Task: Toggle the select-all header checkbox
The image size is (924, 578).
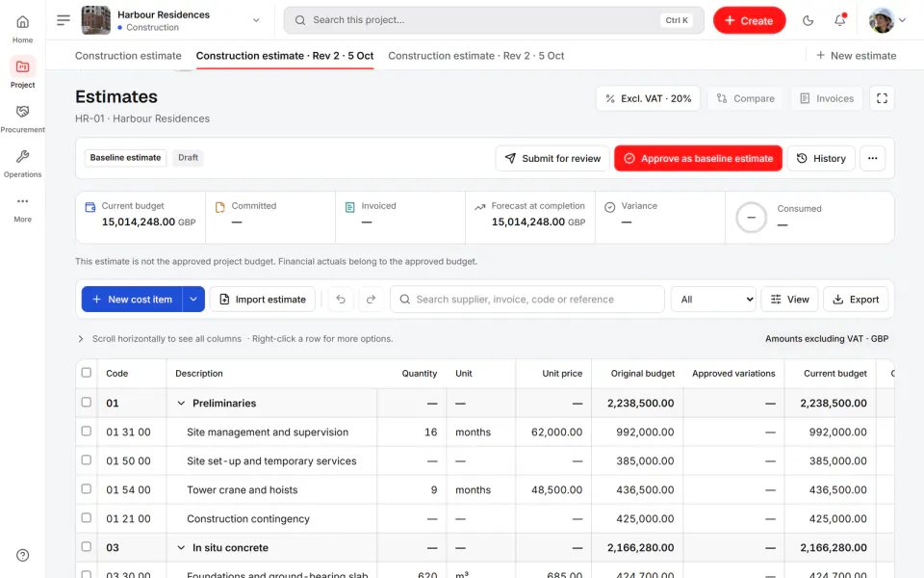Action: [x=86, y=373]
